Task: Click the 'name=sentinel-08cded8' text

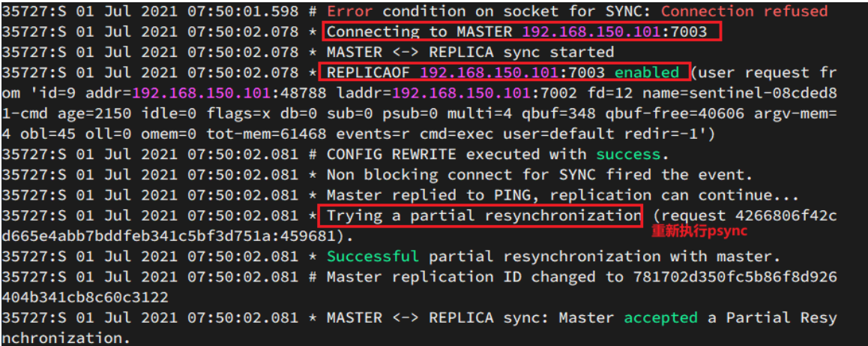Action: click(x=740, y=93)
